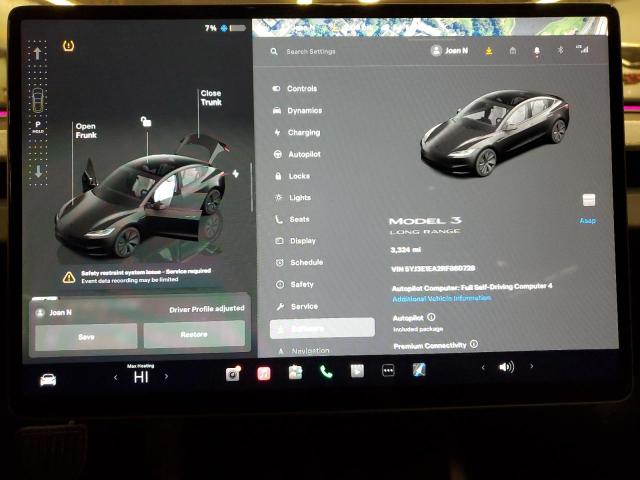Launch the music app in dock
640x480 pixels.
point(264,373)
